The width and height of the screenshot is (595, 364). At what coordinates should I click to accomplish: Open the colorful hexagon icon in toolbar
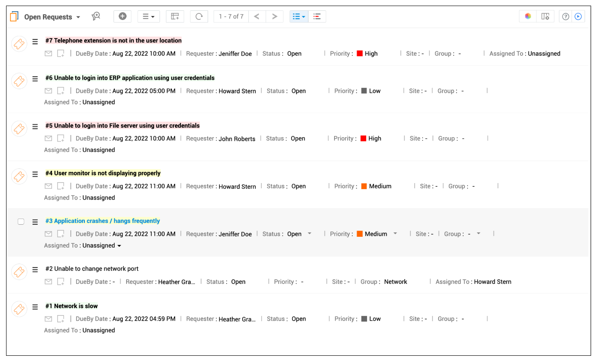(528, 16)
